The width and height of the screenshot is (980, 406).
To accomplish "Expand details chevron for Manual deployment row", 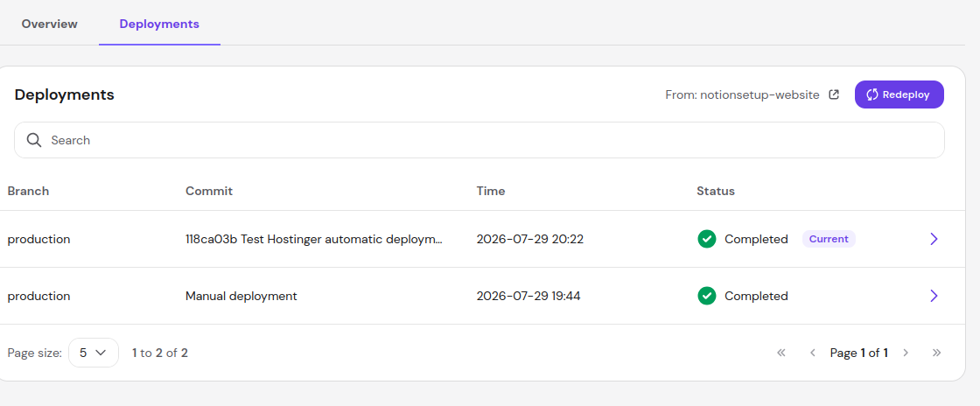I will (x=934, y=296).
